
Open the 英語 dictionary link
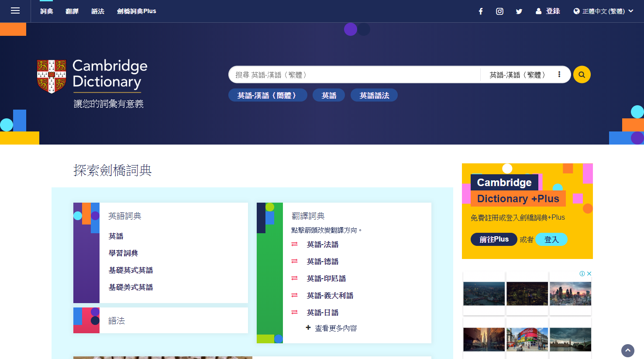pos(116,236)
